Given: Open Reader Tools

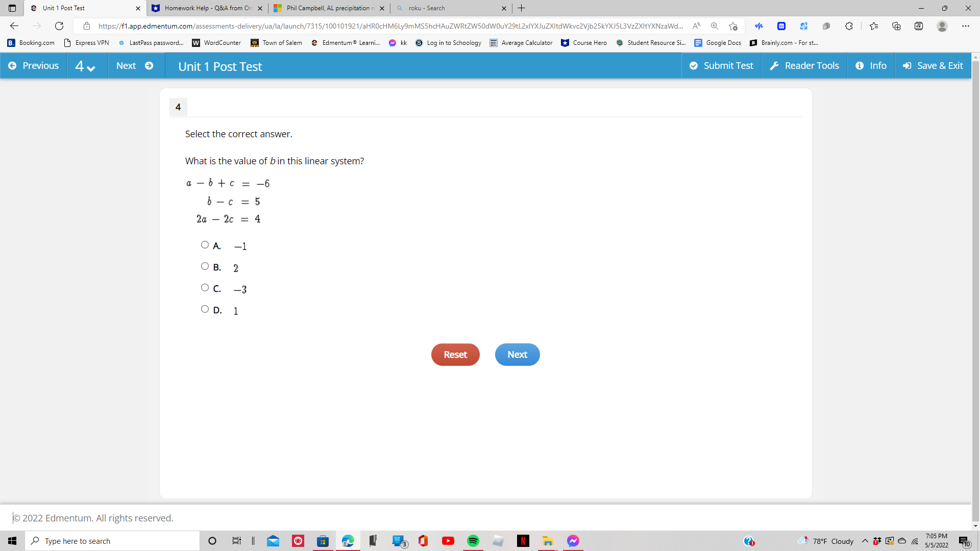Looking at the screenshot, I should coord(804,65).
